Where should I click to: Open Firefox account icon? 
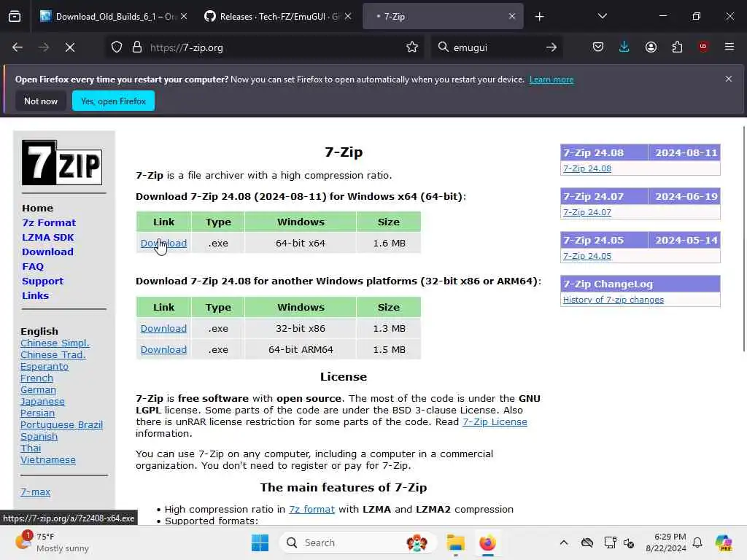pyautogui.click(x=651, y=47)
